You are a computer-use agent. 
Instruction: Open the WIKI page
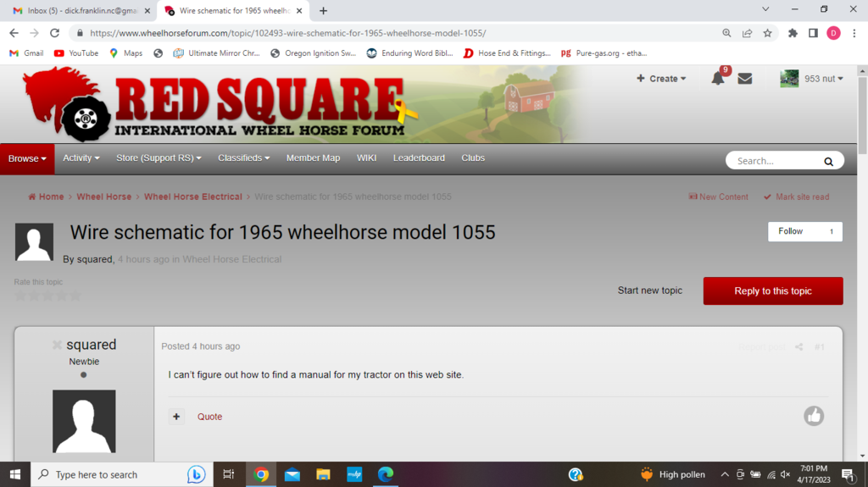366,158
